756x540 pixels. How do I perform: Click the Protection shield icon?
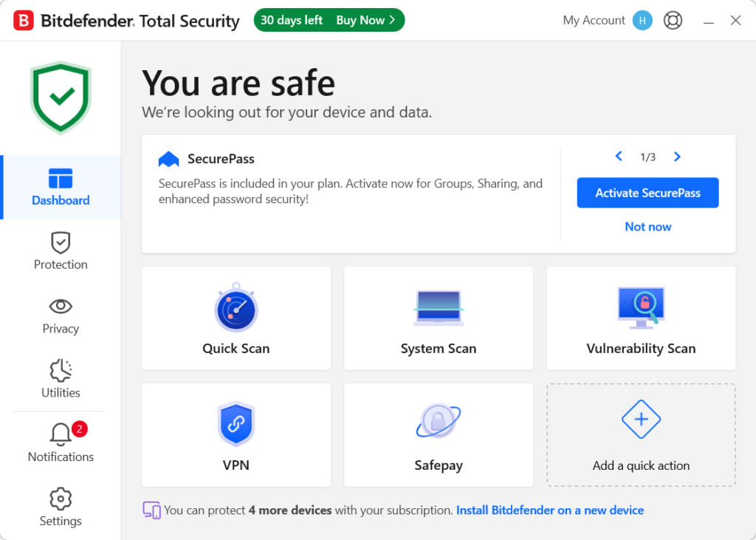click(61, 242)
